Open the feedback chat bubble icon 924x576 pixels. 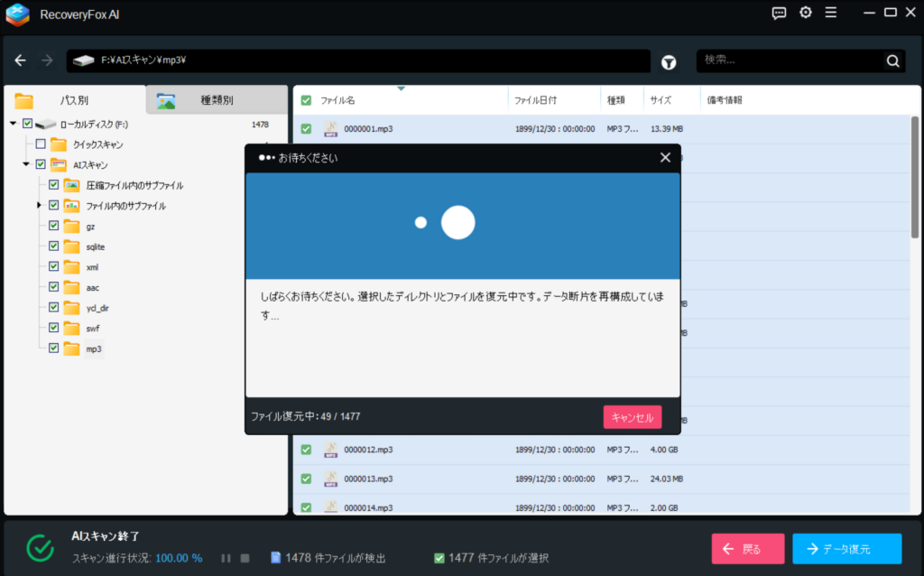pos(780,13)
